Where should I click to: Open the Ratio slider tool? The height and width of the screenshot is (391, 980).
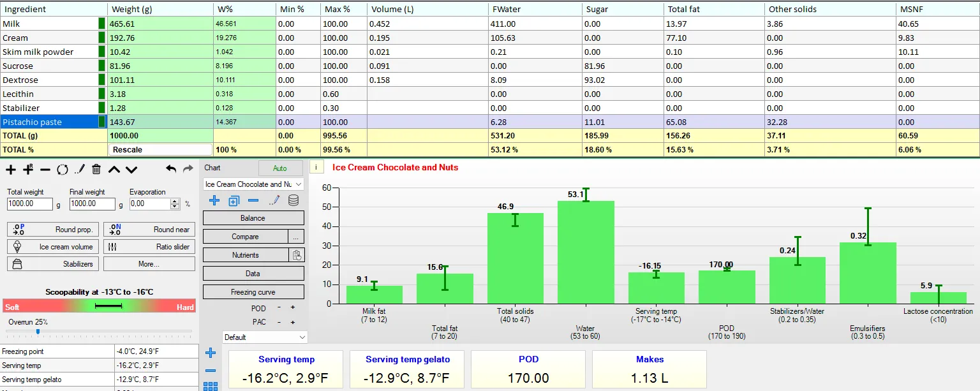pos(149,247)
